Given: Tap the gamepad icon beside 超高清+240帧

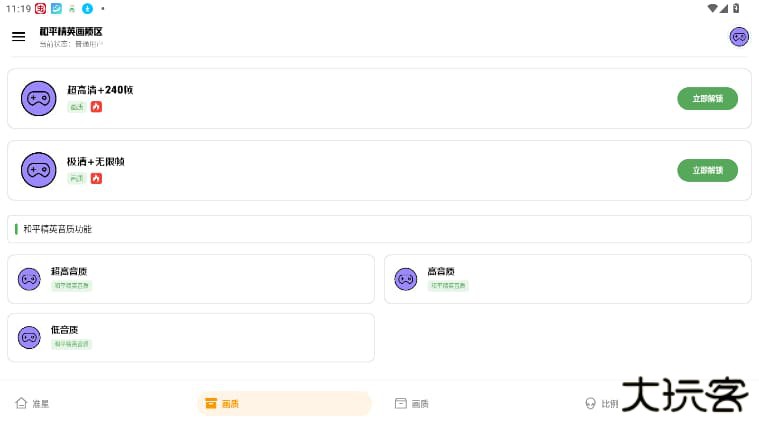Looking at the screenshot, I should pos(39,98).
